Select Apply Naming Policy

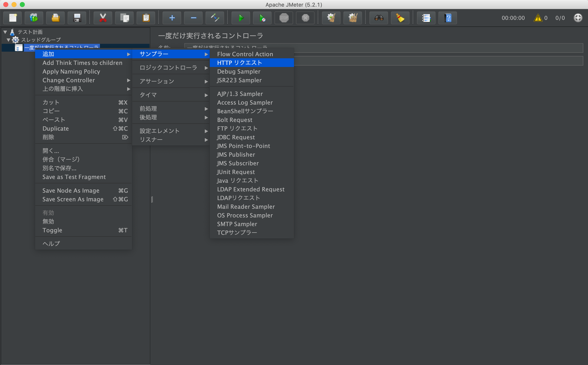(x=83, y=72)
